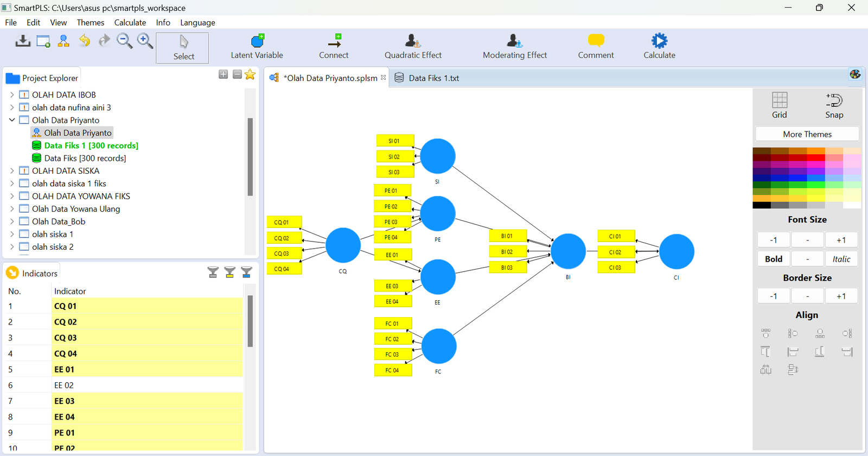The width and height of the screenshot is (868, 456).
Task: Toggle Bold font style
Action: coord(773,259)
